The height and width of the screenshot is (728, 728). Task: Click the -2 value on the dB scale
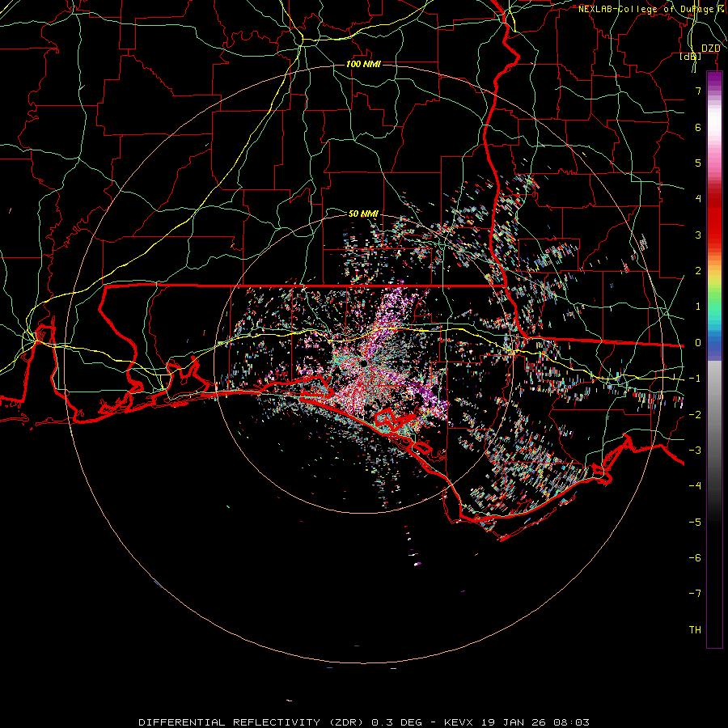[x=695, y=415]
